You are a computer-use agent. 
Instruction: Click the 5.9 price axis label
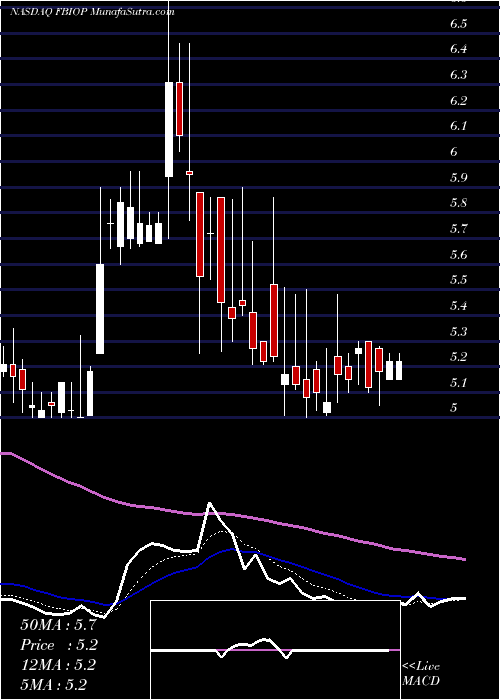[x=459, y=178]
